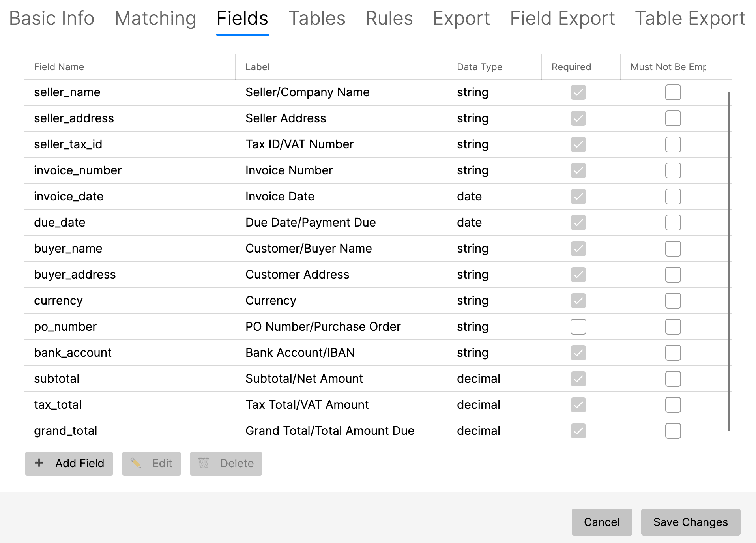Click the Cancel button

tap(601, 522)
